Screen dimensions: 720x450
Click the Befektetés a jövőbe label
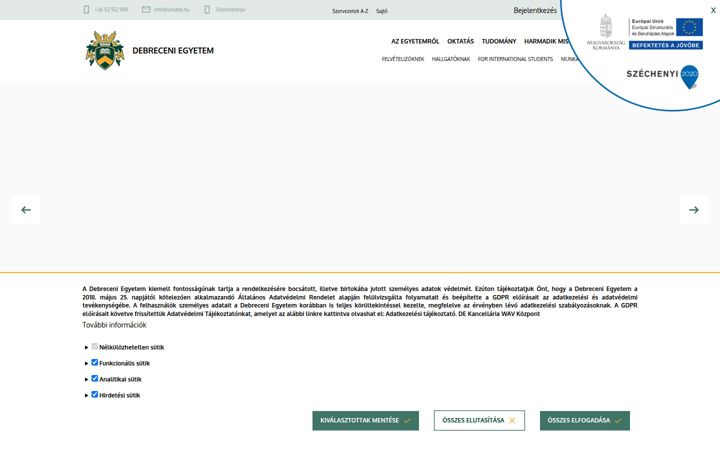click(666, 45)
